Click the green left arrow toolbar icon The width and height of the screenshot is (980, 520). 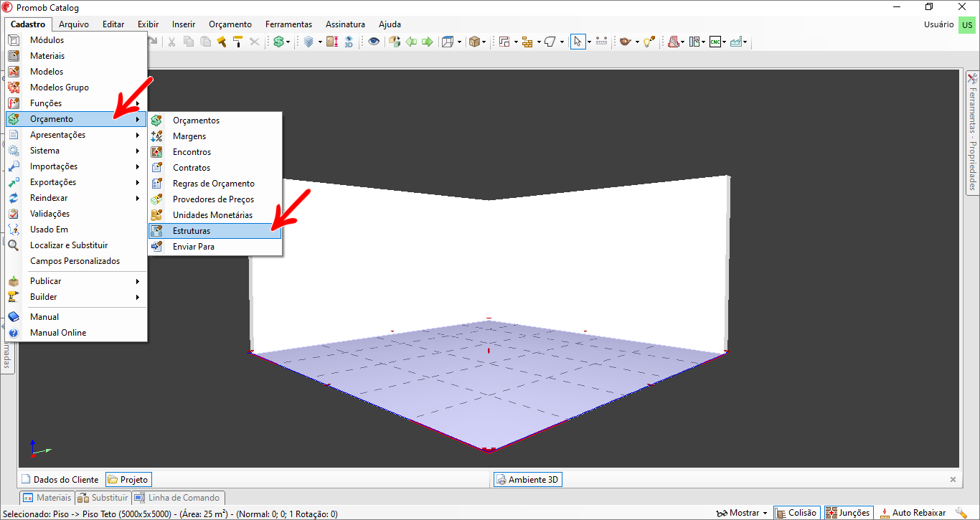(x=411, y=42)
